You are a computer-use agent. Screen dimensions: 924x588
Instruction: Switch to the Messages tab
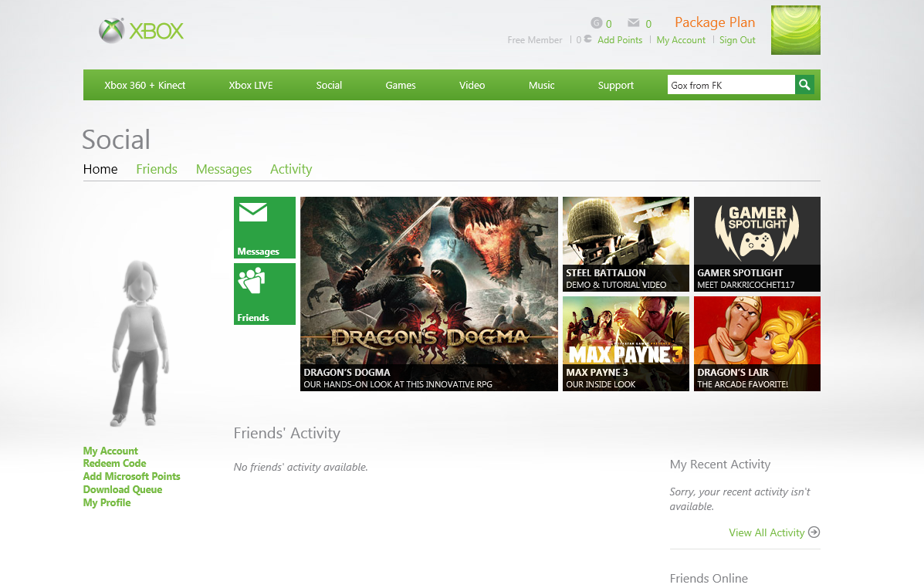tap(224, 170)
